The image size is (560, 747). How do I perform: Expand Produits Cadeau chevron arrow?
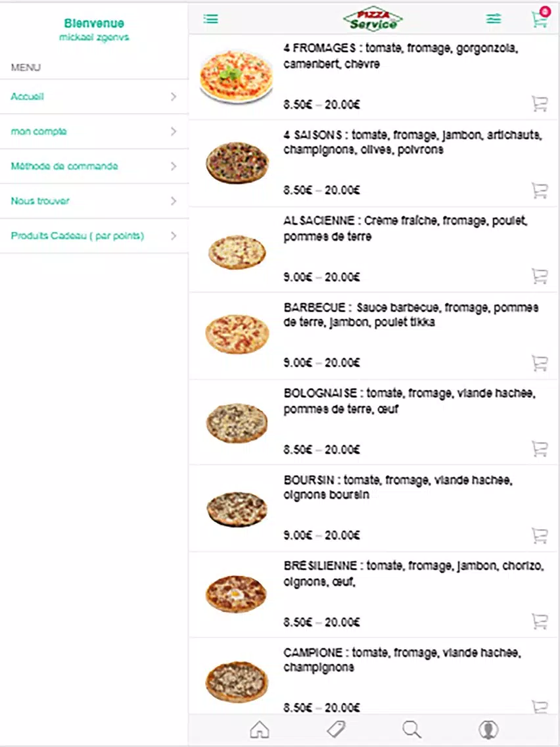click(174, 236)
